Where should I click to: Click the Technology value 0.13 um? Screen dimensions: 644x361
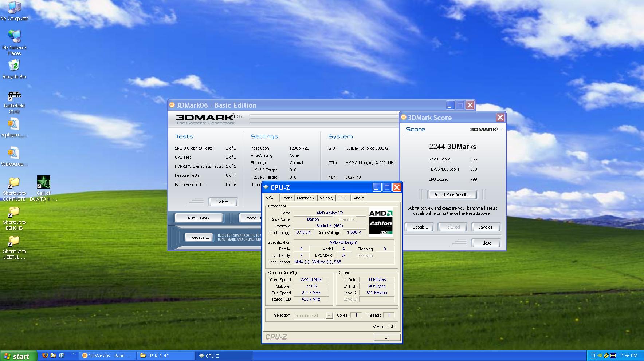click(303, 232)
